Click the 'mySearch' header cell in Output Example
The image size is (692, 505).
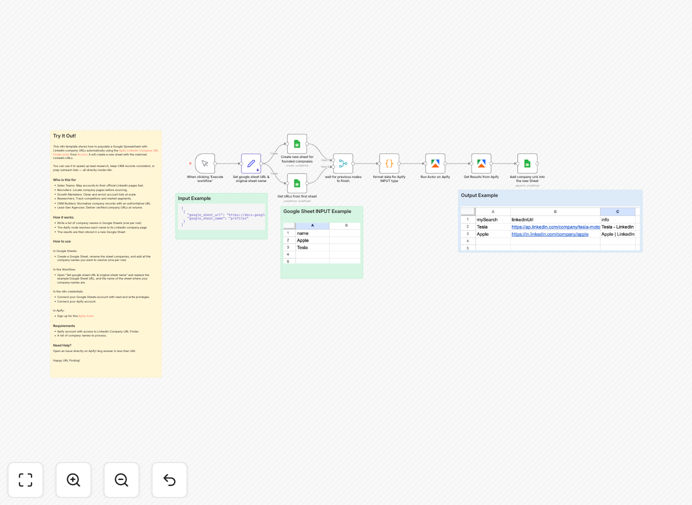(x=493, y=219)
